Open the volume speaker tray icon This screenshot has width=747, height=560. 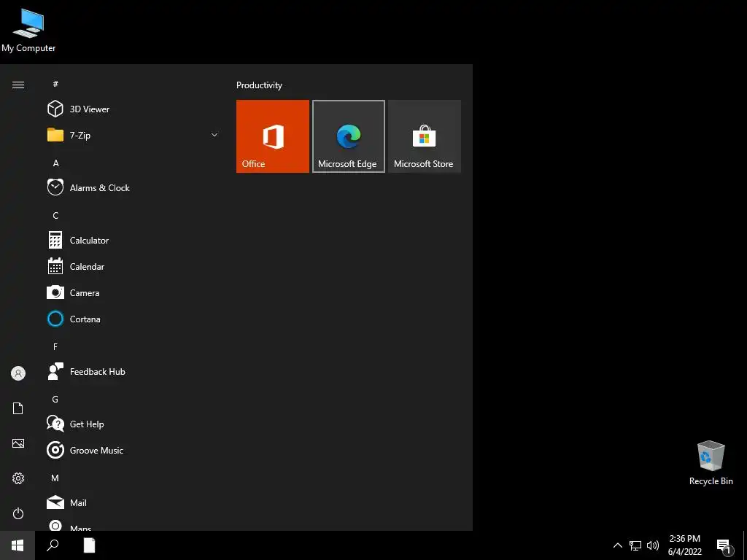pyautogui.click(x=653, y=545)
